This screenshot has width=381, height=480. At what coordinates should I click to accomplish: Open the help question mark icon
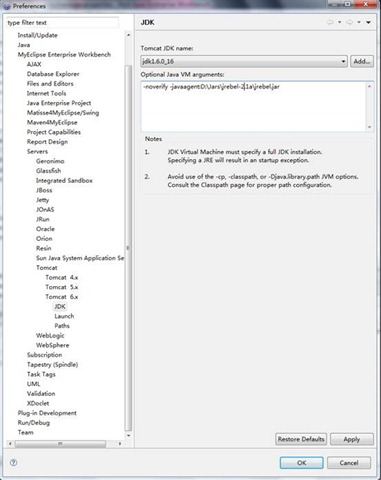(x=13, y=462)
